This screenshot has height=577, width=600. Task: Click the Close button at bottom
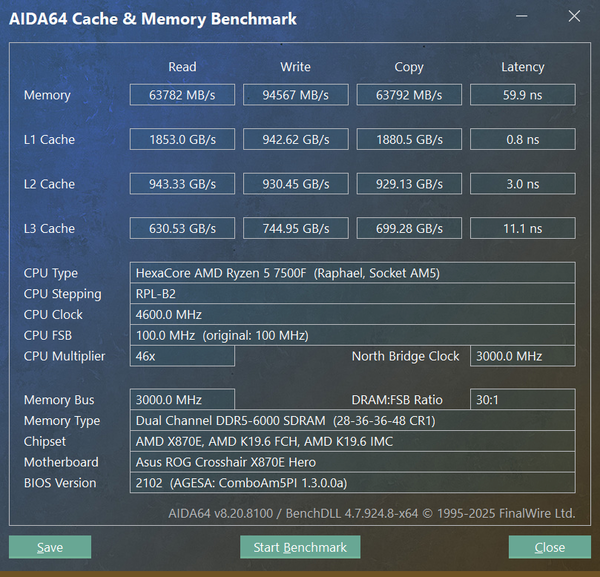pyautogui.click(x=549, y=547)
